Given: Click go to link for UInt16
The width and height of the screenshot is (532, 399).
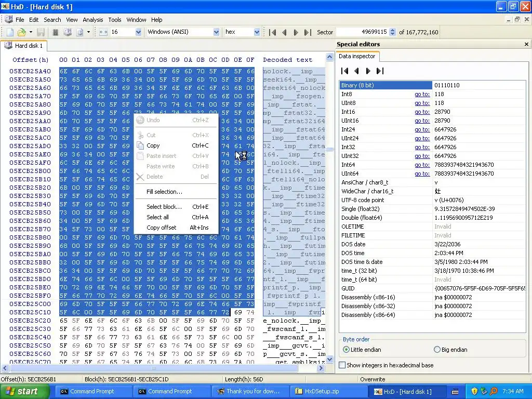Looking at the screenshot, I should click(422, 121).
